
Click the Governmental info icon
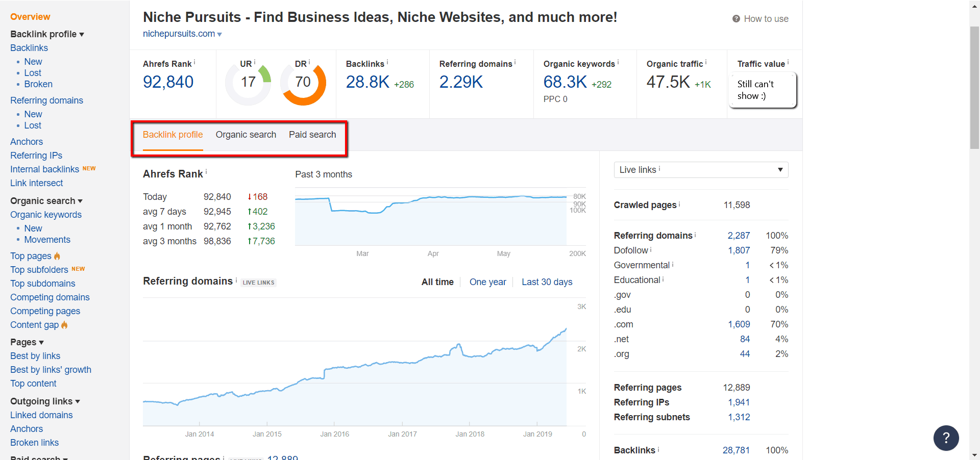tap(673, 264)
